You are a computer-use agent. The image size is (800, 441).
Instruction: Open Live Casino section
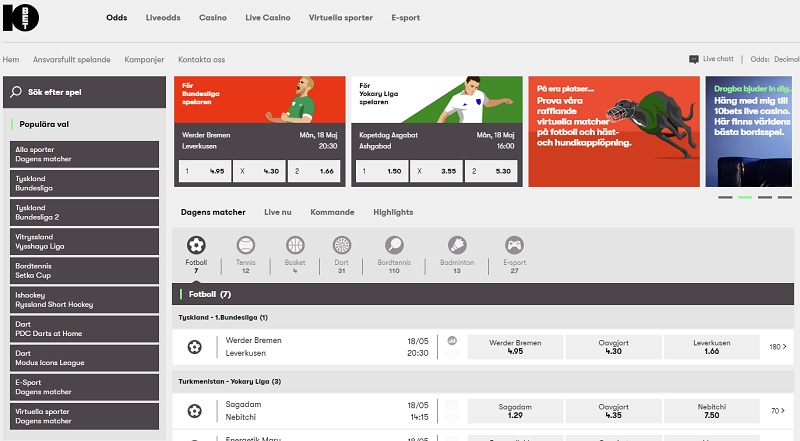pos(267,17)
